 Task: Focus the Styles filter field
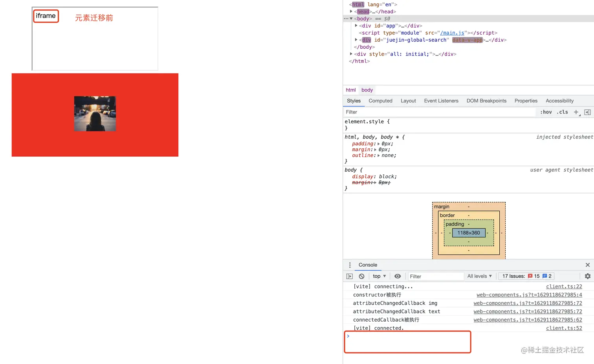click(x=439, y=112)
